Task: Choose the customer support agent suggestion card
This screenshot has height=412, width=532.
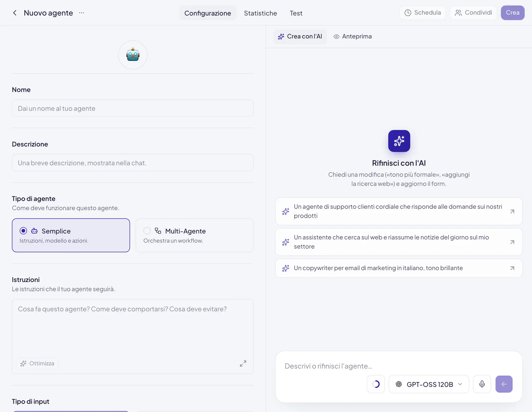Action: click(x=399, y=211)
